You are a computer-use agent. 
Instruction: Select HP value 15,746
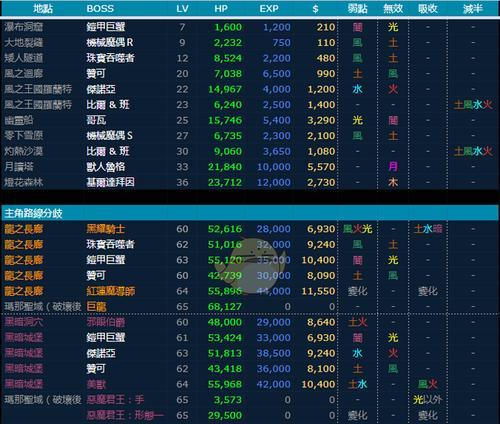(x=225, y=120)
